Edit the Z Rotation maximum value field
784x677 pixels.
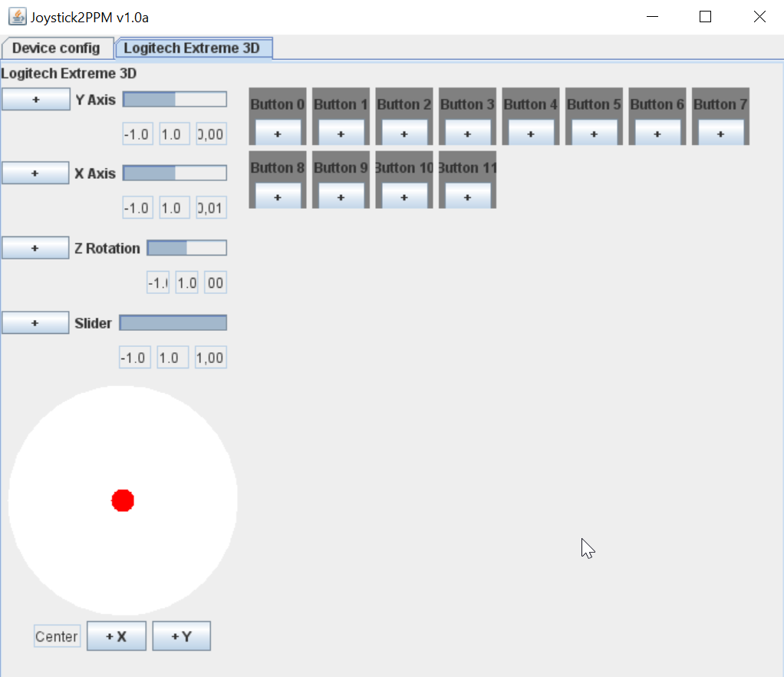[187, 282]
